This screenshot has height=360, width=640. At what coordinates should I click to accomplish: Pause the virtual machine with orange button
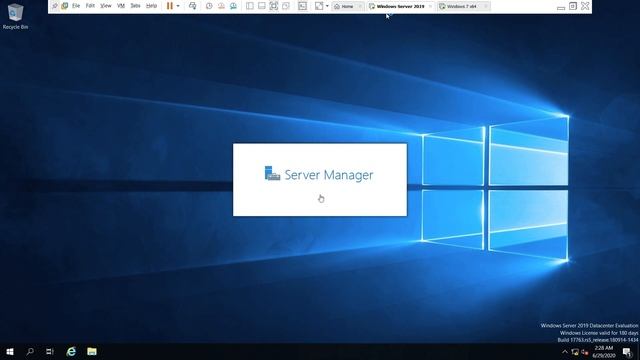pos(170,6)
